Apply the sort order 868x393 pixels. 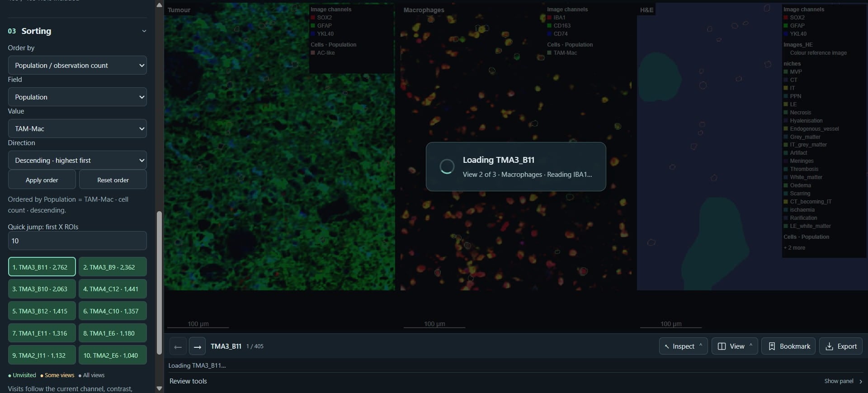[42, 180]
